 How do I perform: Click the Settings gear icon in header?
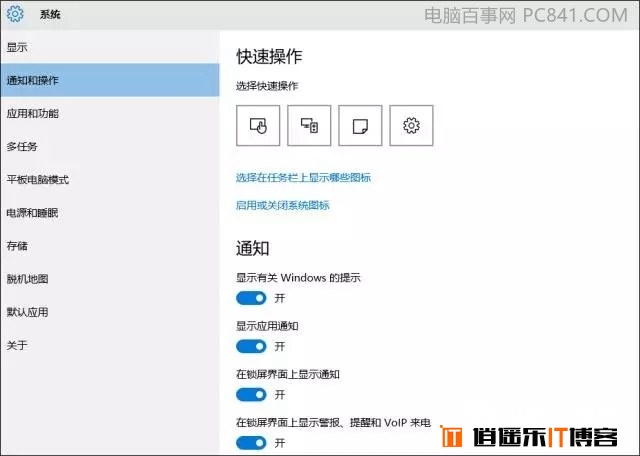15,14
